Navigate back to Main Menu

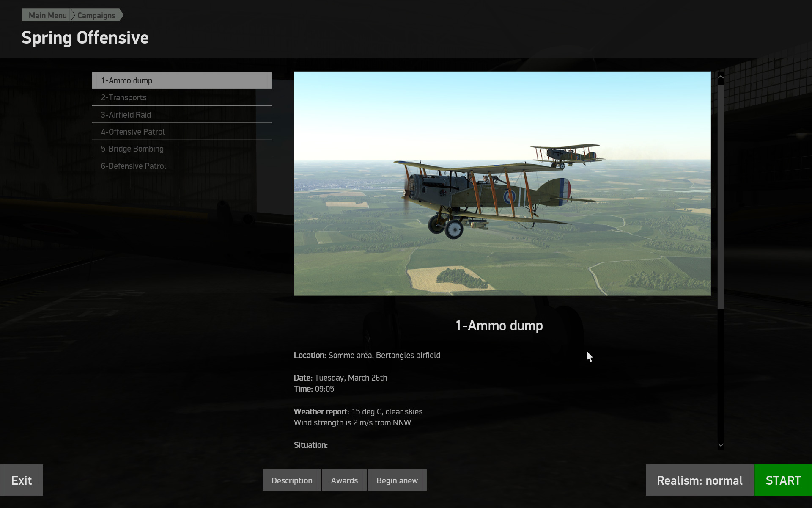point(47,15)
